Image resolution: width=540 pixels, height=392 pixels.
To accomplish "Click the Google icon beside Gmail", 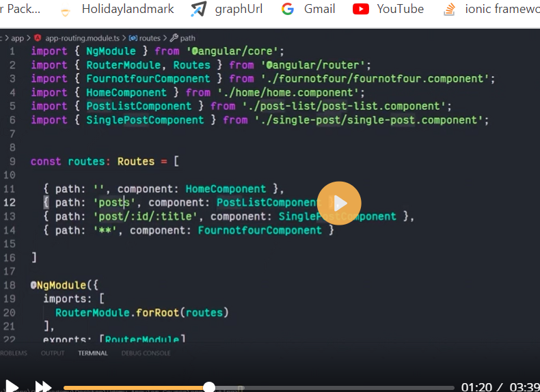I will coord(288,10).
